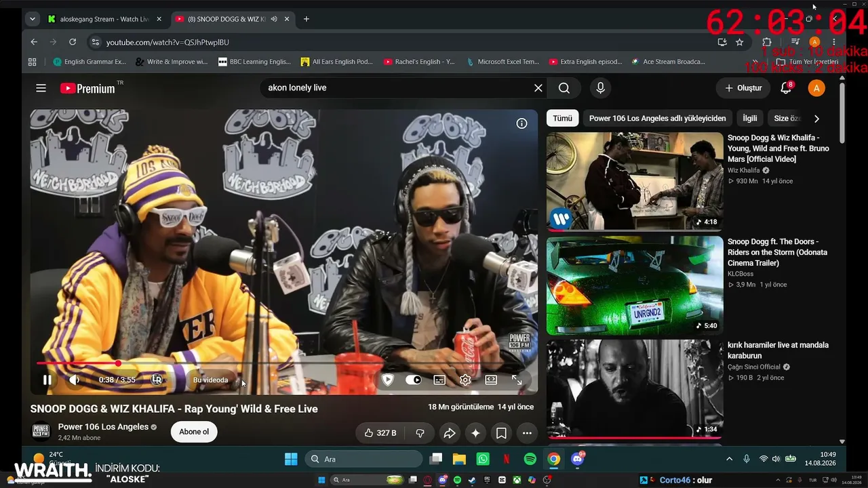Share the video
The width and height of the screenshot is (868, 488).
click(449, 432)
